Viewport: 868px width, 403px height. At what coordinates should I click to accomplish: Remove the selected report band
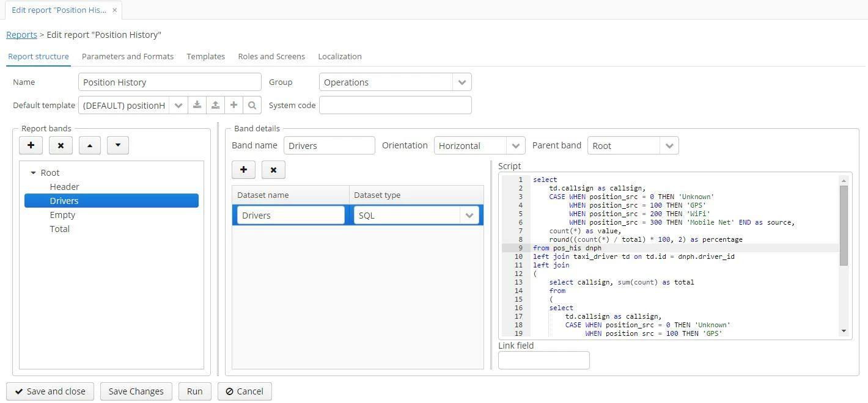click(x=61, y=145)
